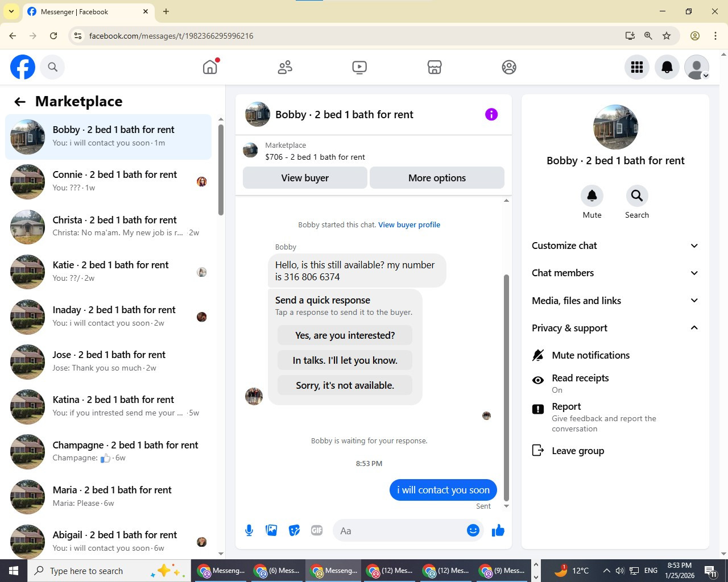Open the Chrome tab search dropdown arrow
The height and width of the screenshot is (582, 728).
pyautogui.click(x=11, y=11)
